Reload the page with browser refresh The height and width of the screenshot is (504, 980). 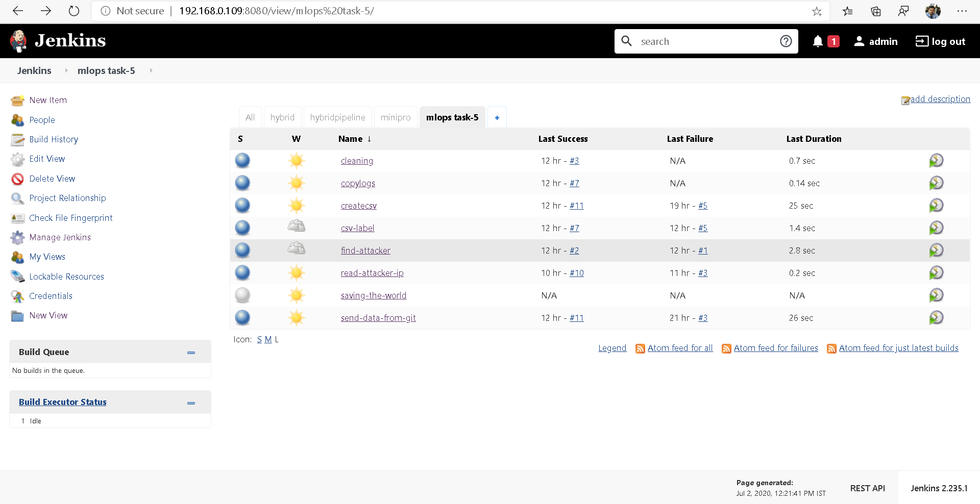pyautogui.click(x=74, y=11)
